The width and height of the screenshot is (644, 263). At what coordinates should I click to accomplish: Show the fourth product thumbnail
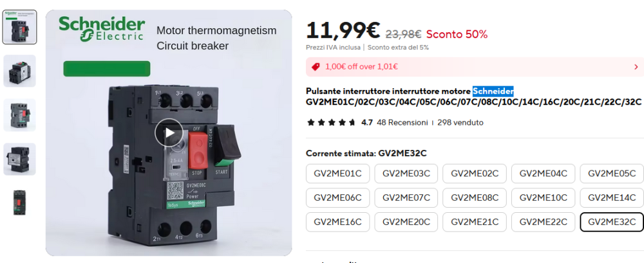(19, 159)
